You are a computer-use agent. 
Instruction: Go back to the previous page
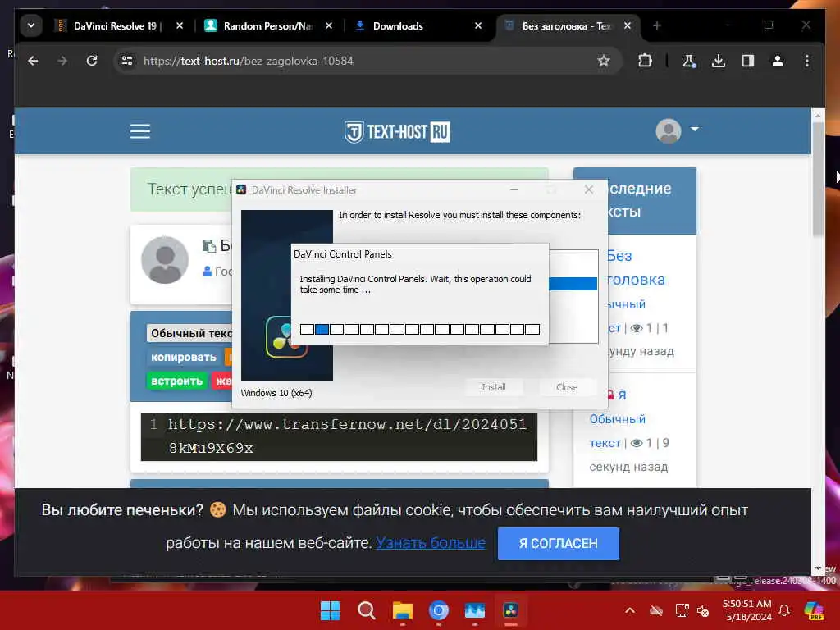[x=33, y=61]
